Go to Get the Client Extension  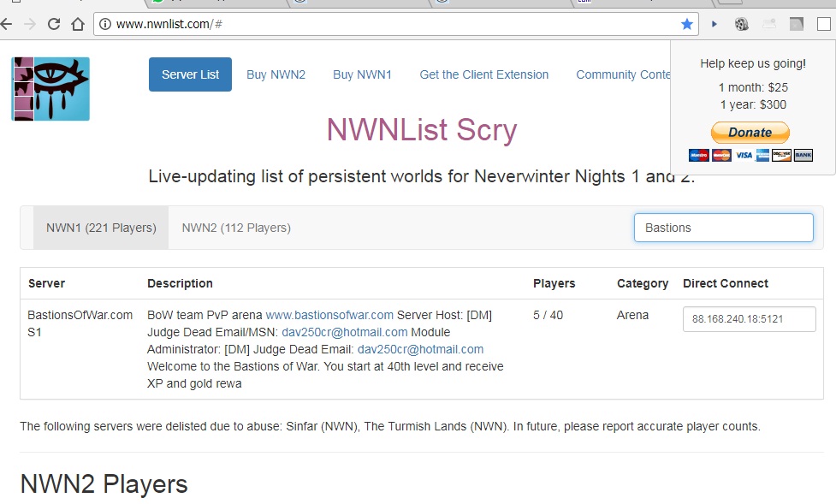(x=484, y=74)
